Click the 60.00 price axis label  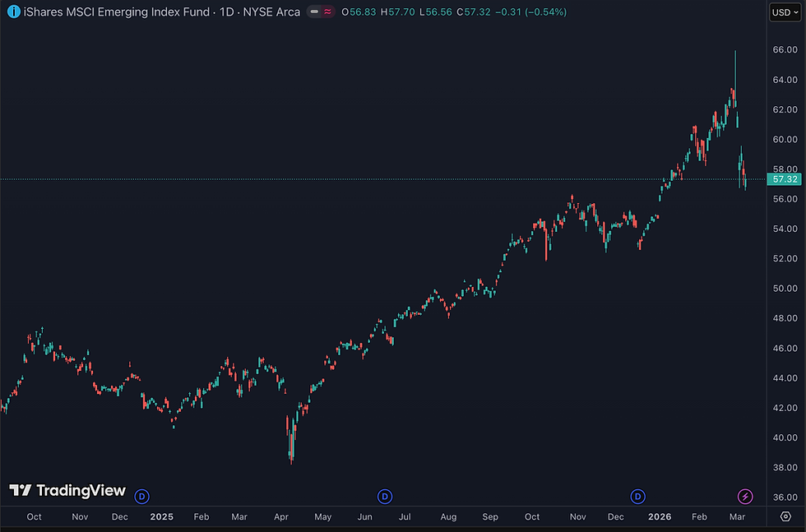point(785,139)
